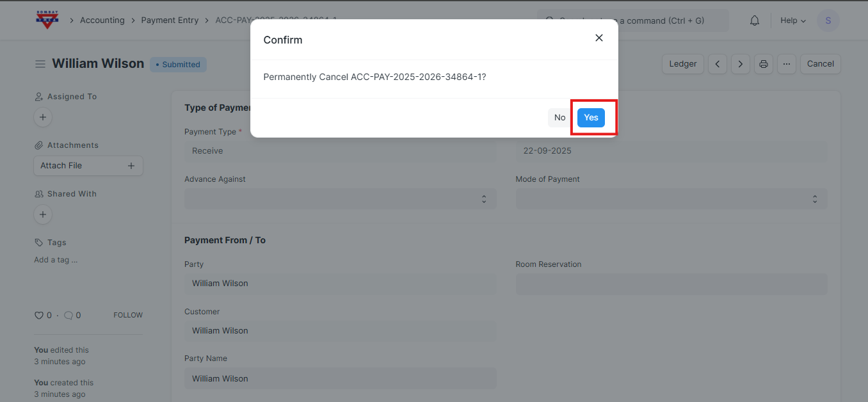Click the Add a tag field

pos(56,260)
